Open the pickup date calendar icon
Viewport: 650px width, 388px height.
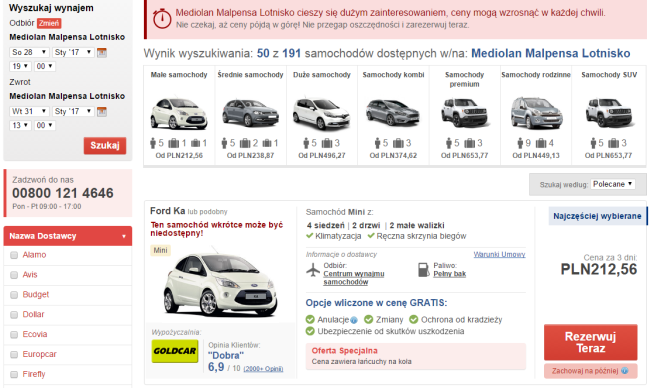102,53
